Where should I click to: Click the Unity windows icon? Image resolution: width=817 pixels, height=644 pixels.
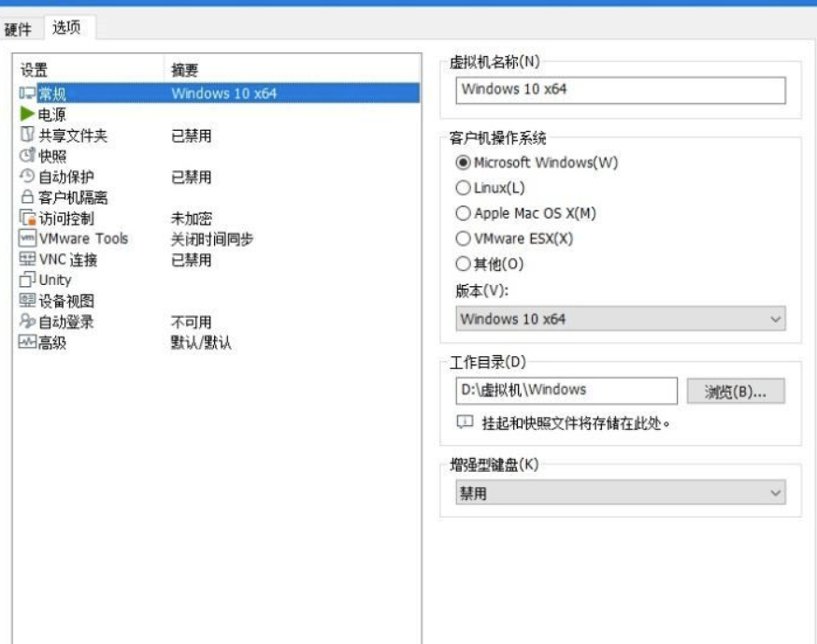click(27, 279)
